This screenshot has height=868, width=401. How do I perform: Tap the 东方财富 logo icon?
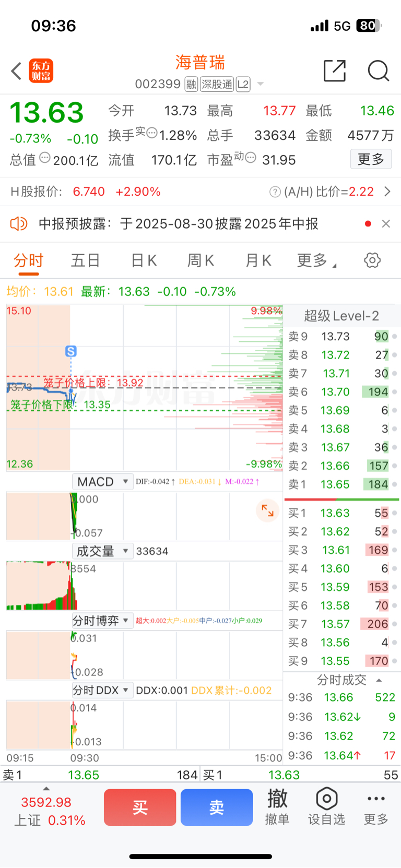tap(41, 71)
